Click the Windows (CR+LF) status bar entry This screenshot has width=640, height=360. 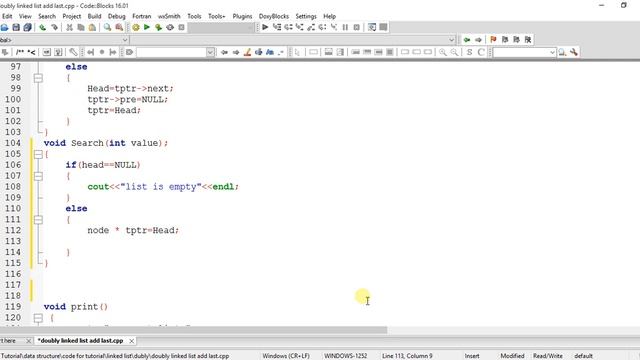286,356
